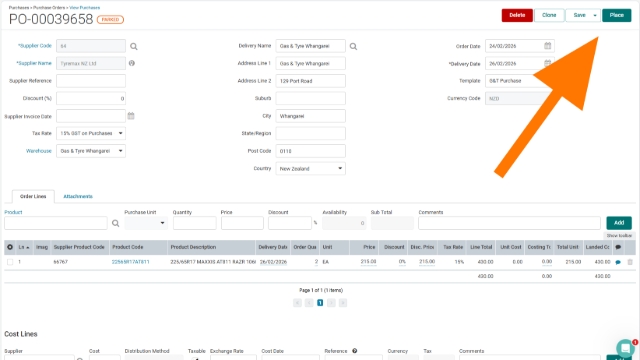The image size is (640, 360).
Task: Open Supplier Invoice Date calendar picker
Action: point(131,116)
